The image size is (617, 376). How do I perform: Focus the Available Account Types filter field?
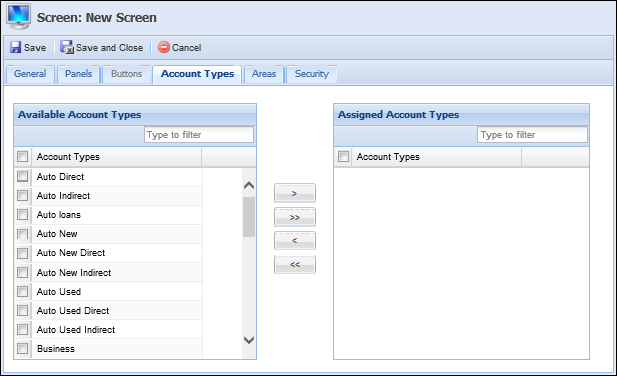tap(199, 135)
